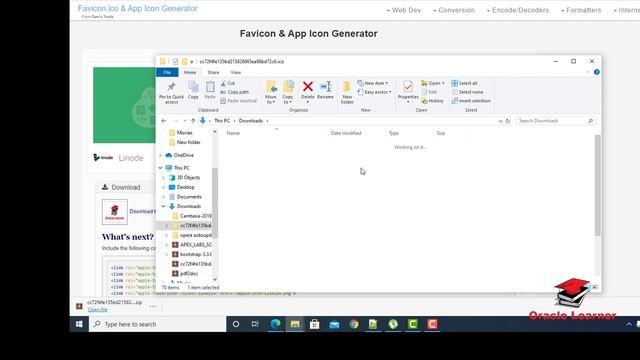Open the Properties ribbon button

[408, 91]
